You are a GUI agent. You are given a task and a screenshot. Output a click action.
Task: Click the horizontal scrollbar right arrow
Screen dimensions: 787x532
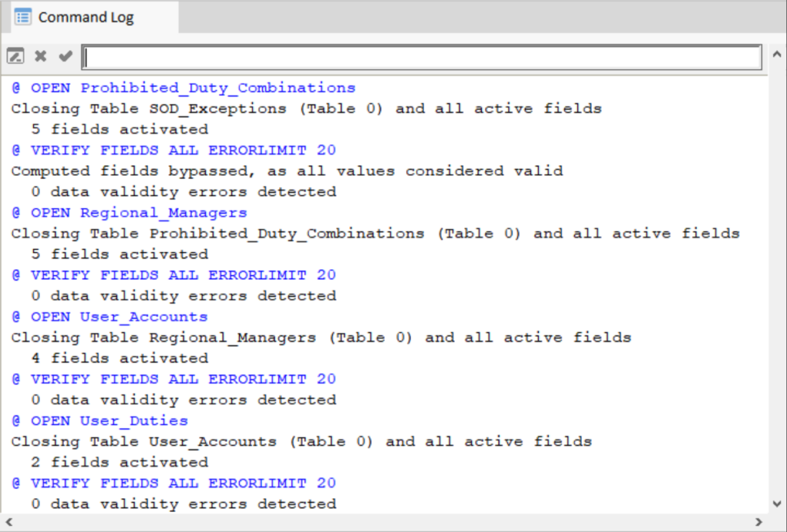(x=759, y=523)
